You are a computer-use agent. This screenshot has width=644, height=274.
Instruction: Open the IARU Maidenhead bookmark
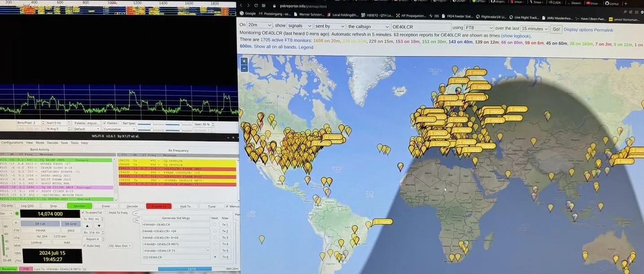[x=557, y=18]
